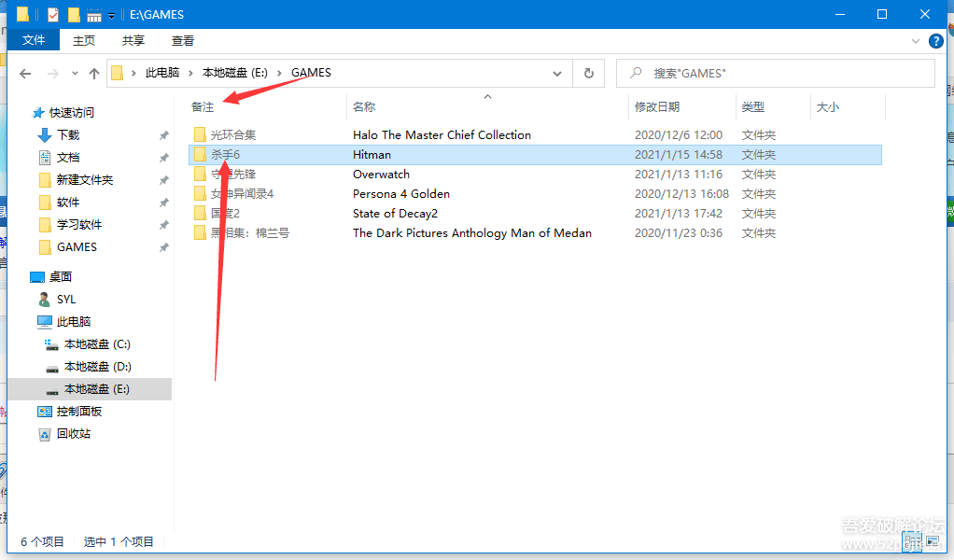
Task: Sort by the 名称 column header
Action: 364,107
